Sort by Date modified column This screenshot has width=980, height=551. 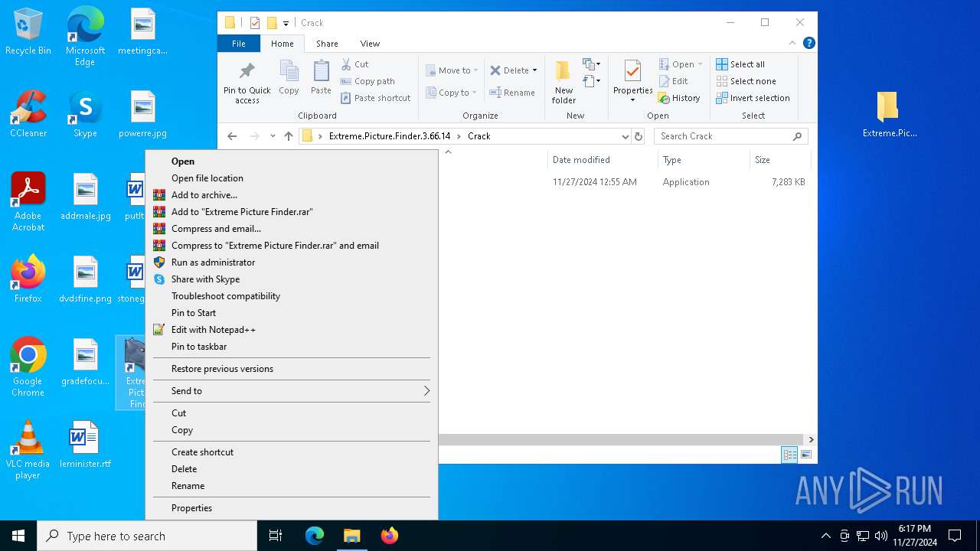[603, 160]
